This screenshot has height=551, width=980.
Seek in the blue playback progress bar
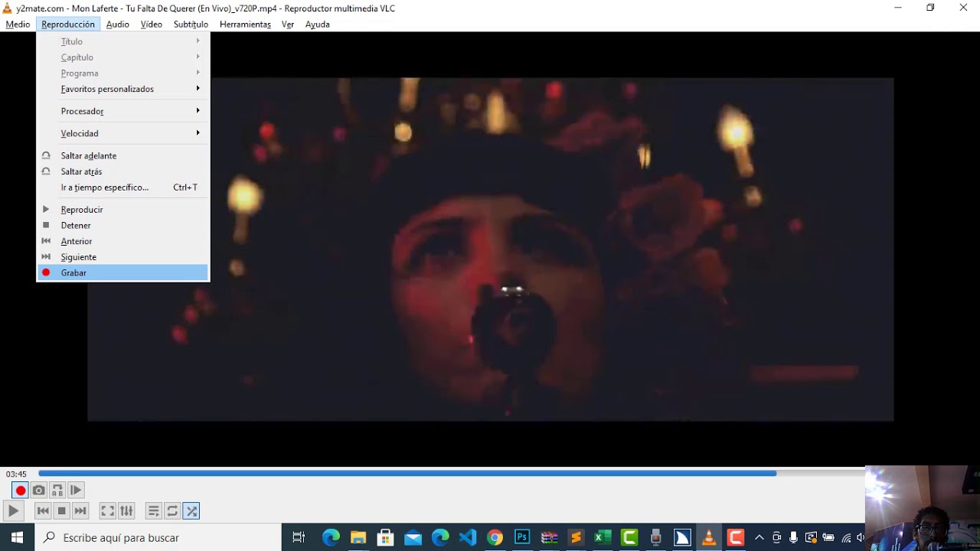coord(452,474)
